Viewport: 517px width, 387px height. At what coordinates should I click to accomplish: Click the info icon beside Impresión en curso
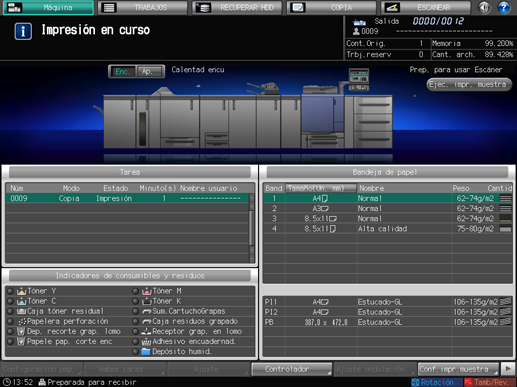(x=23, y=31)
